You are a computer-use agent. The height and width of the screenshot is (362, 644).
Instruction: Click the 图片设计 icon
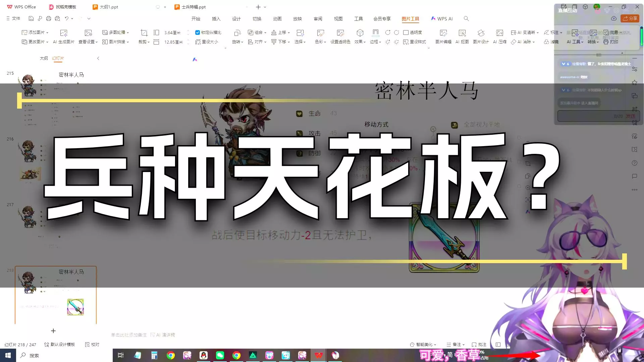click(481, 33)
